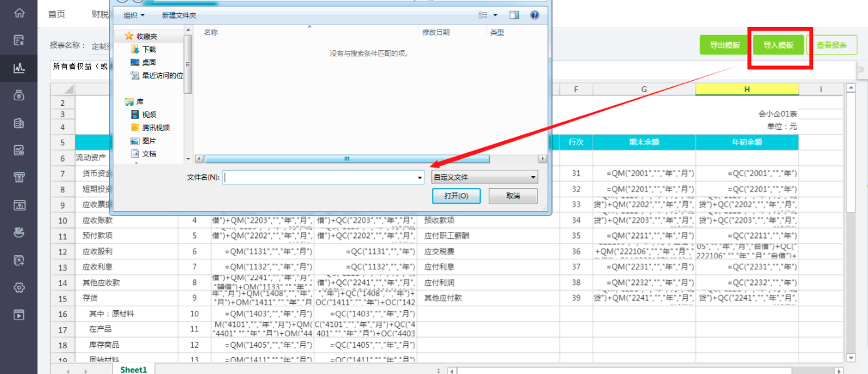The height and width of the screenshot is (374, 868).
Task: Click the 导出模板 button
Action: [725, 45]
